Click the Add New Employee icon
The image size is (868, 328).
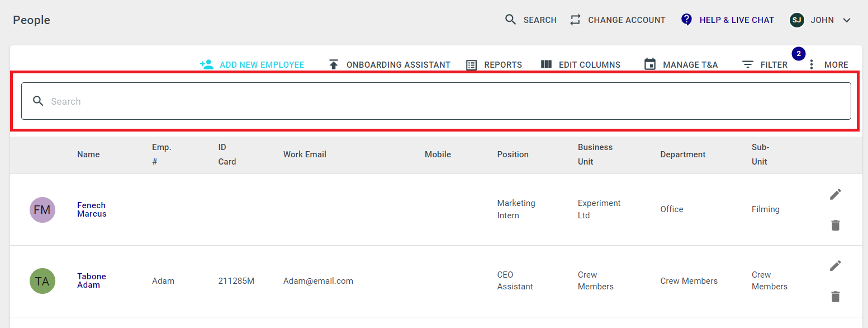[207, 64]
